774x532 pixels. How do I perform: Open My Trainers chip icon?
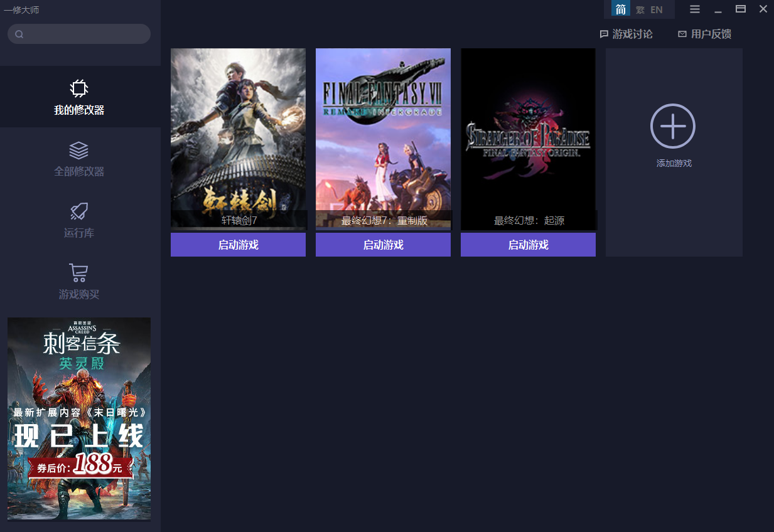point(79,88)
